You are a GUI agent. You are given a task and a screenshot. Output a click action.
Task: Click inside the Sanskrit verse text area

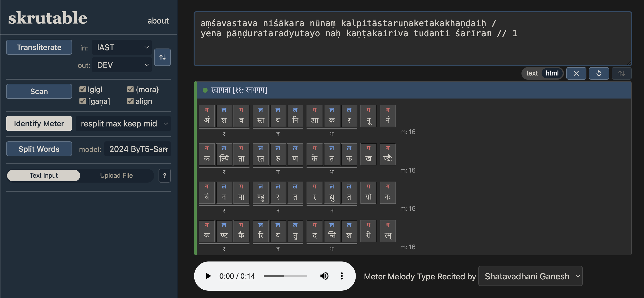(413, 39)
